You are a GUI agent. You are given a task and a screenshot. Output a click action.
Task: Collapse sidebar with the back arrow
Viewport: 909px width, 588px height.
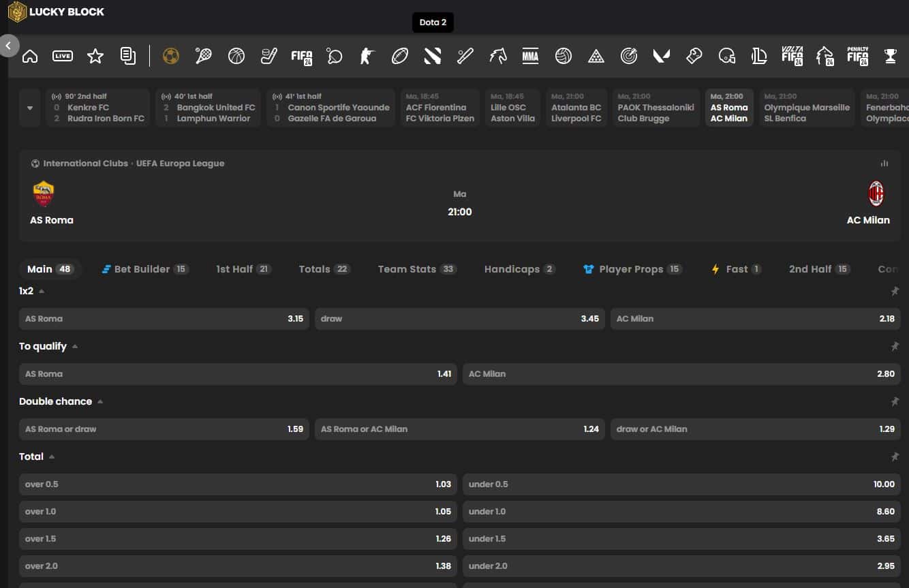coord(9,46)
